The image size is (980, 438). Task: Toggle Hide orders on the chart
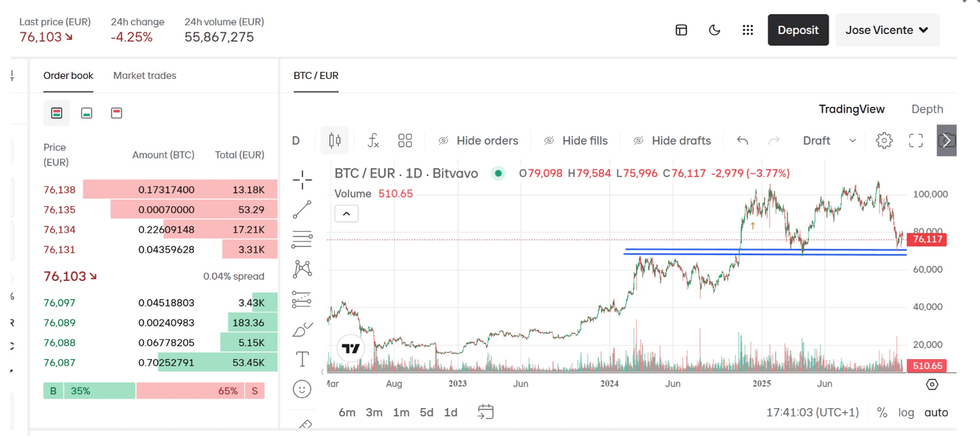pyautogui.click(x=478, y=140)
